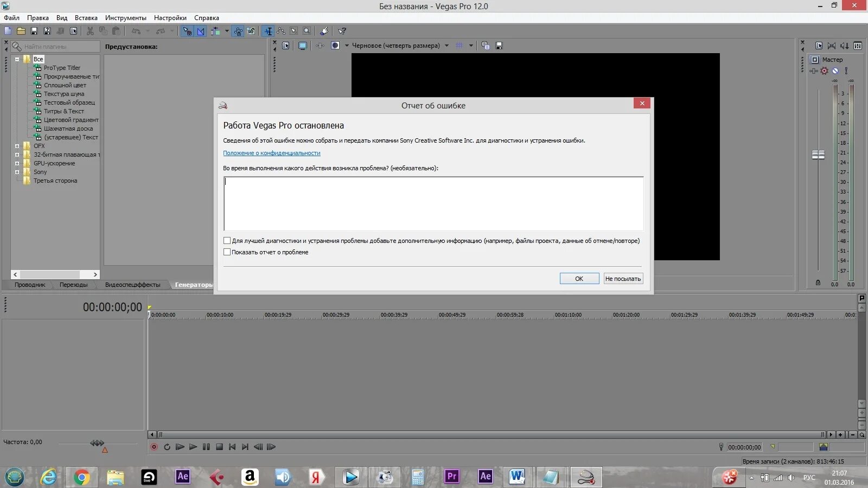Viewport: 868px width, 488px height.
Task: Open the 'Инструменты' menu
Action: coord(126,18)
